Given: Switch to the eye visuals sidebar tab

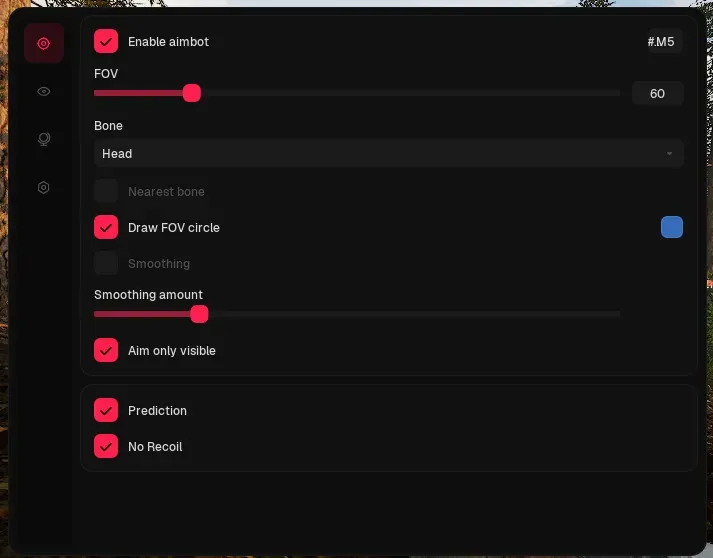Looking at the screenshot, I should click(x=44, y=91).
